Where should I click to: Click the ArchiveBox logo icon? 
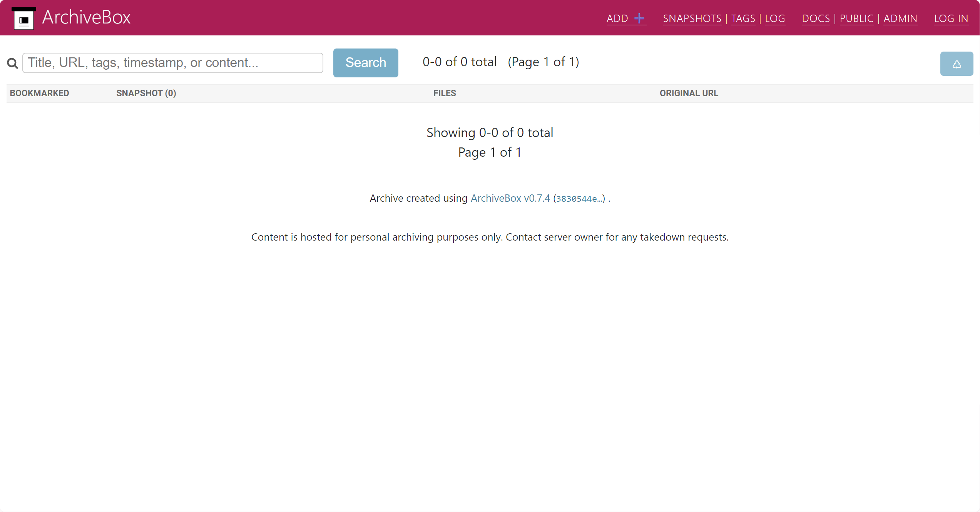(x=24, y=18)
